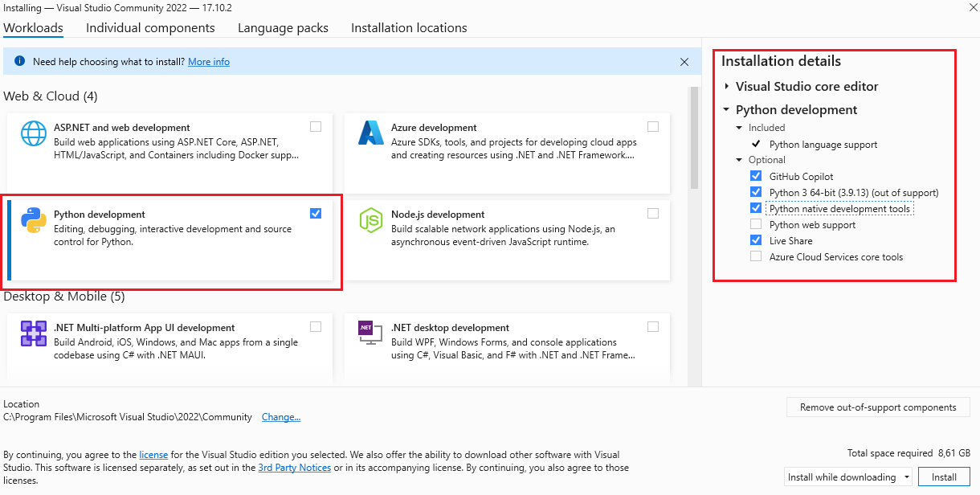The width and height of the screenshot is (980, 495).
Task: Check Azure Cloud Services core tools
Action: coord(756,256)
